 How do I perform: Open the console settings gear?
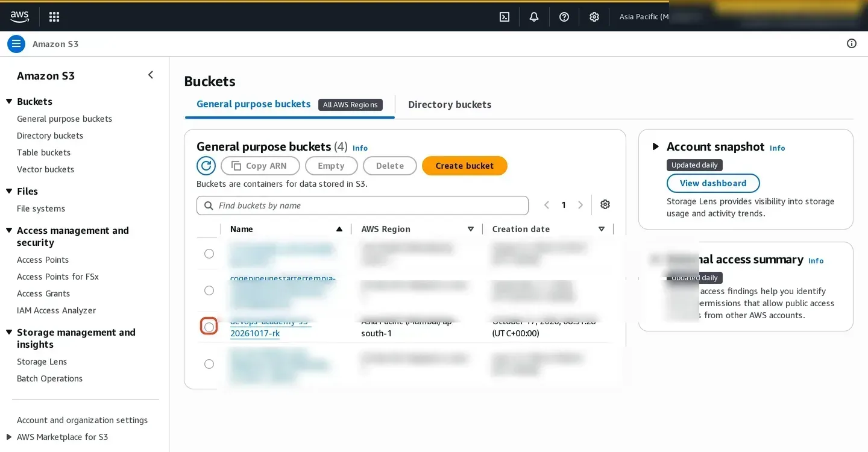point(594,17)
